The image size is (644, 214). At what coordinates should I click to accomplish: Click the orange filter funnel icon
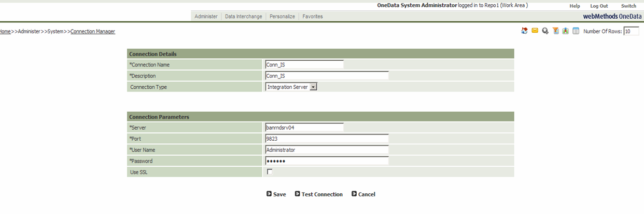pos(555,31)
